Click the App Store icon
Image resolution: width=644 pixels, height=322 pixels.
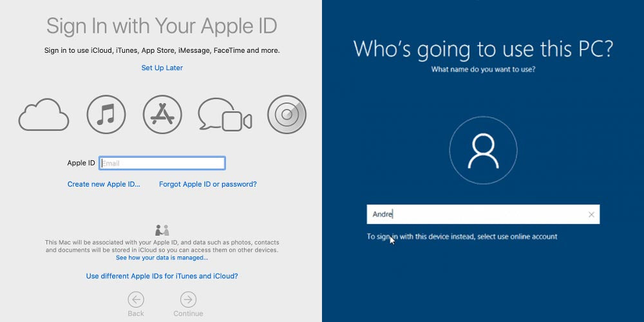click(x=162, y=114)
